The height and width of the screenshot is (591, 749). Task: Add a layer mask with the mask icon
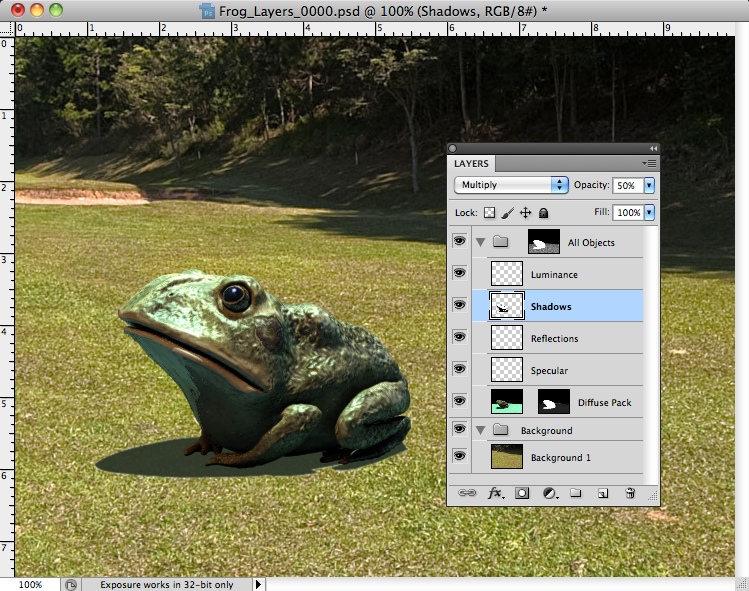pos(522,493)
